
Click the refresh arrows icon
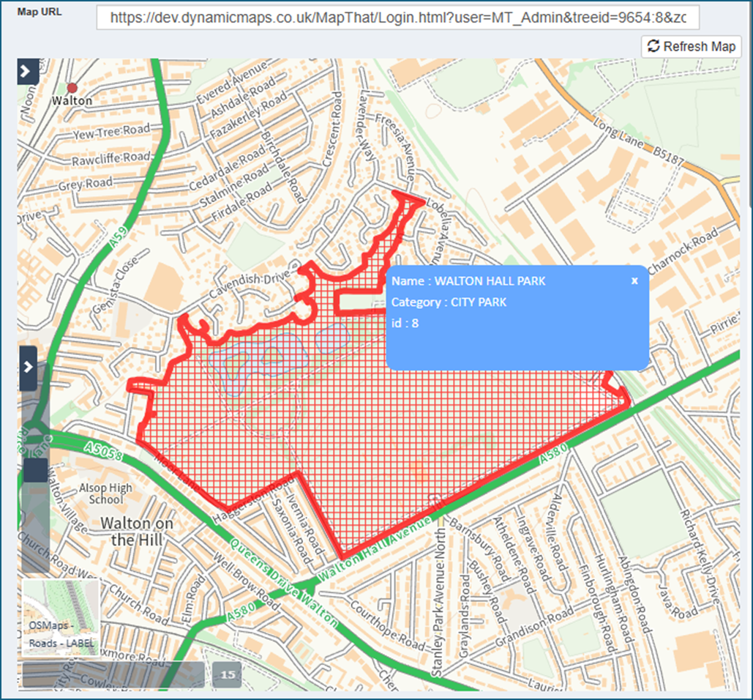(x=653, y=46)
